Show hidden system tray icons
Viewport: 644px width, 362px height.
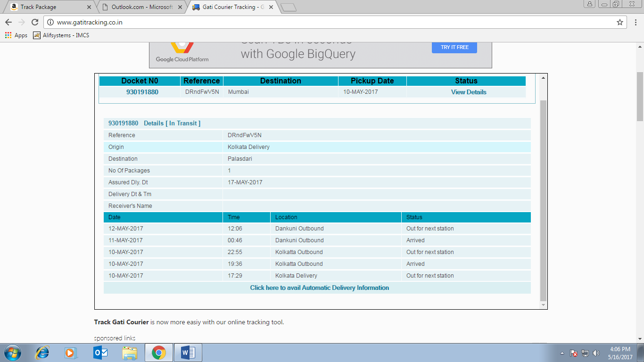tap(562, 353)
